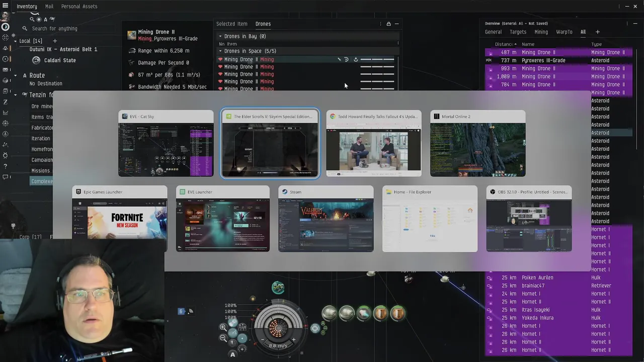Activate the second mining laser module on HUD

click(x=346, y=313)
